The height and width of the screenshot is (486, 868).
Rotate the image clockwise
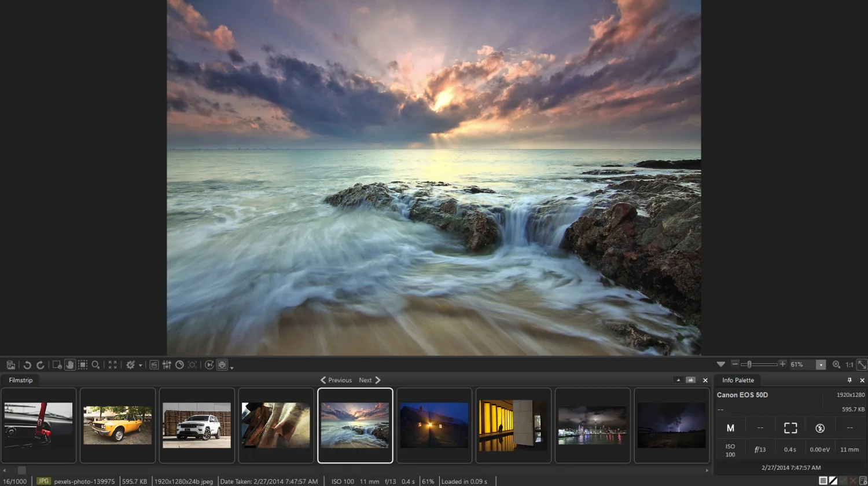pyautogui.click(x=41, y=365)
